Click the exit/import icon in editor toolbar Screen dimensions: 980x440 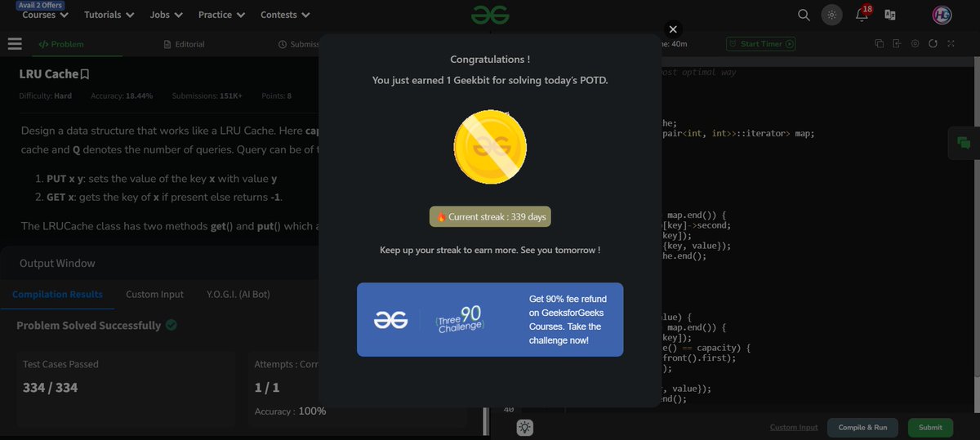[x=897, y=44]
